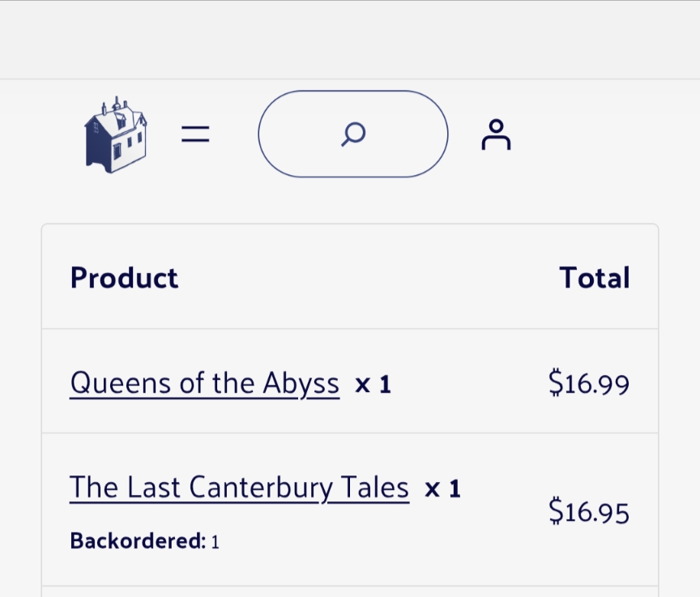Click the $16.99 price
This screenshot has width=700, height=597.
pyautogui.click(x=589, y=383)
